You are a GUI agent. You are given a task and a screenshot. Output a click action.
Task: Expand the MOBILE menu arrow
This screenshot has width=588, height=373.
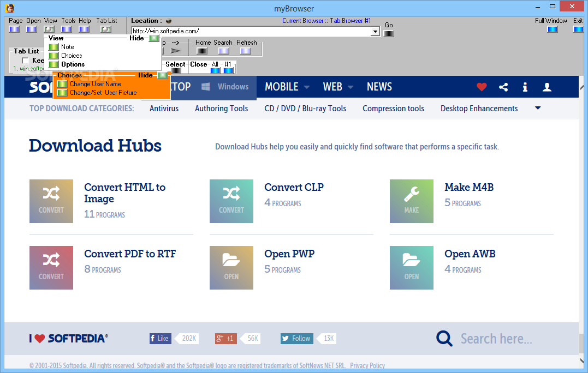[x=307, y=87]
